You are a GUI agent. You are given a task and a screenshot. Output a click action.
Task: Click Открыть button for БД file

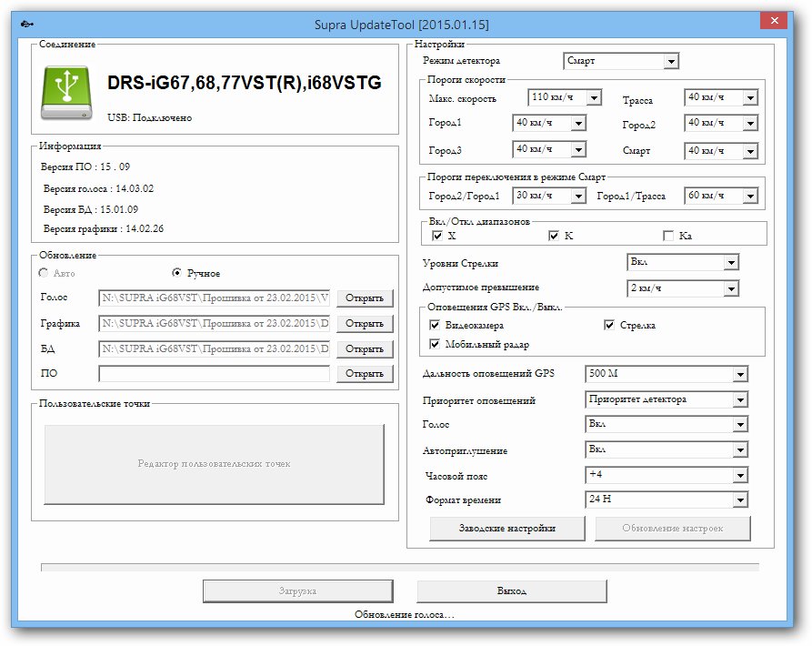365,348
